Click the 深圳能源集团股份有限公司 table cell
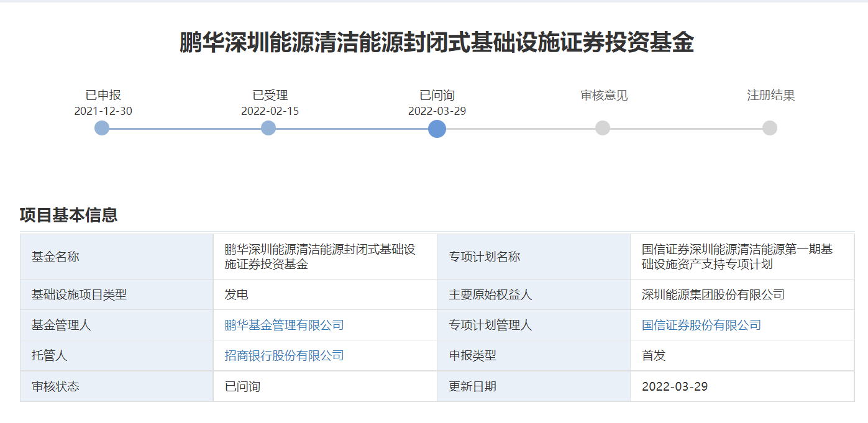The height and width of the screenshot is (423, 868). [x=713, y=294]
